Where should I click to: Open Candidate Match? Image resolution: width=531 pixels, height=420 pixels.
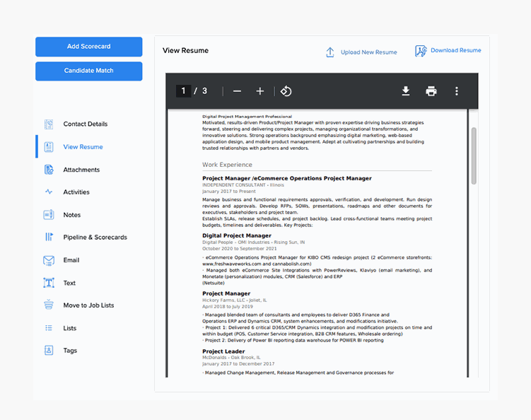click(88, 71)
